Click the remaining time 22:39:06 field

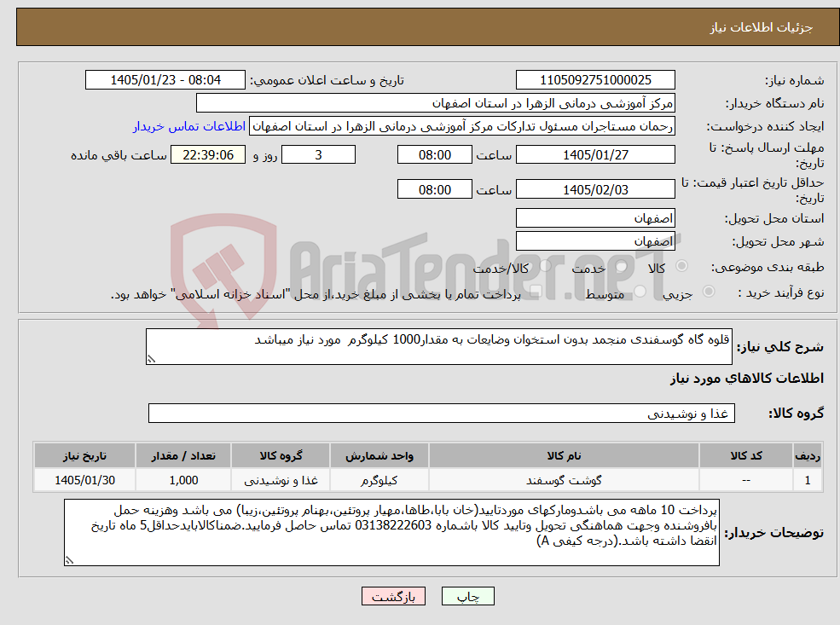click(x=208, y=155)
